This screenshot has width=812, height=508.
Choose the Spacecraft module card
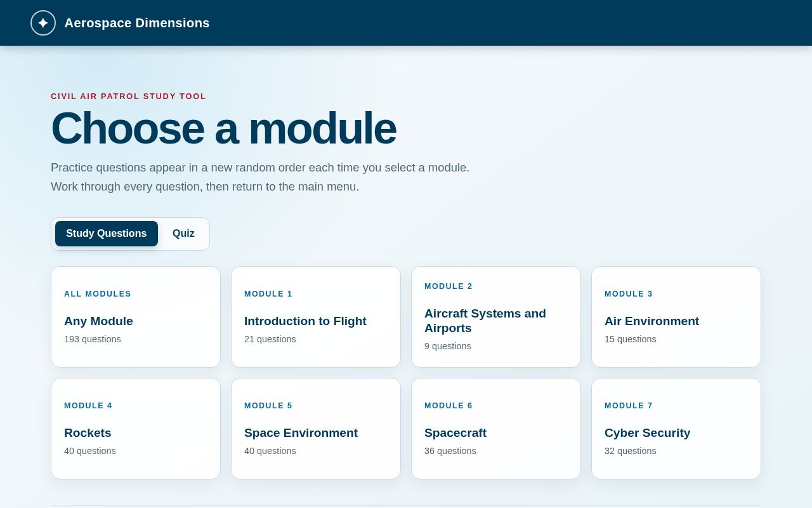click(496, 429)
